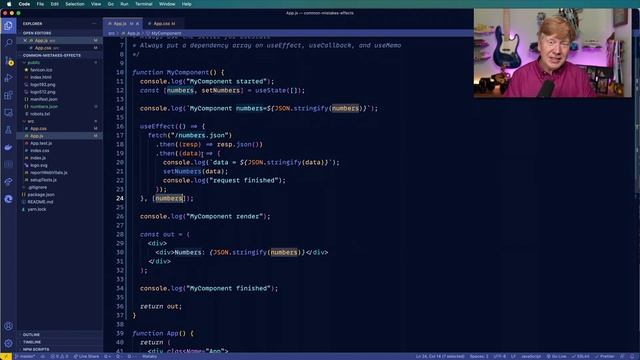
Task: Click MyComponent in the breadcrumb bar
Action: pyautogui.click(x=166, y=33)
